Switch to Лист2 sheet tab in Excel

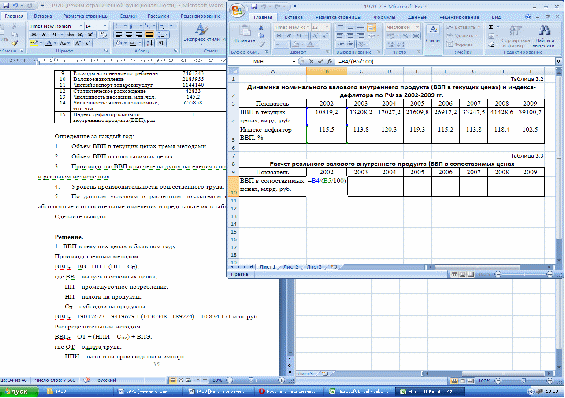tap(290, 267)
